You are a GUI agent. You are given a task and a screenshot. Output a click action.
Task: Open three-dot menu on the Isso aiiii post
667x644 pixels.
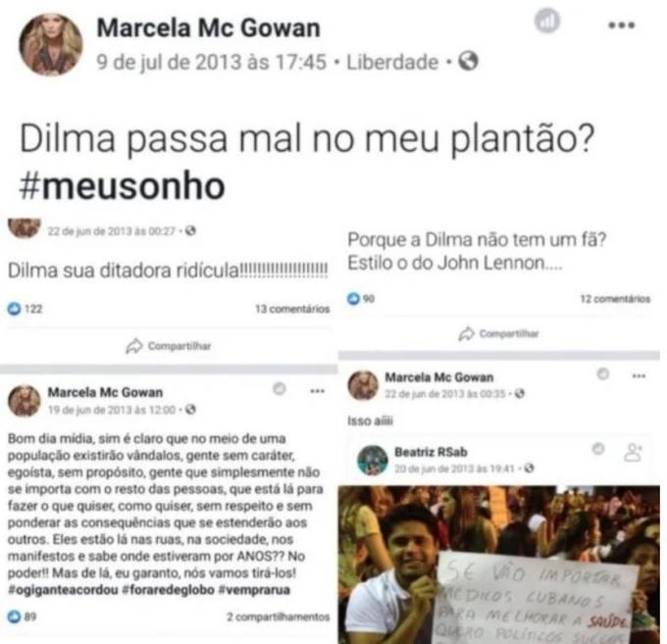(x=639, y=375)
